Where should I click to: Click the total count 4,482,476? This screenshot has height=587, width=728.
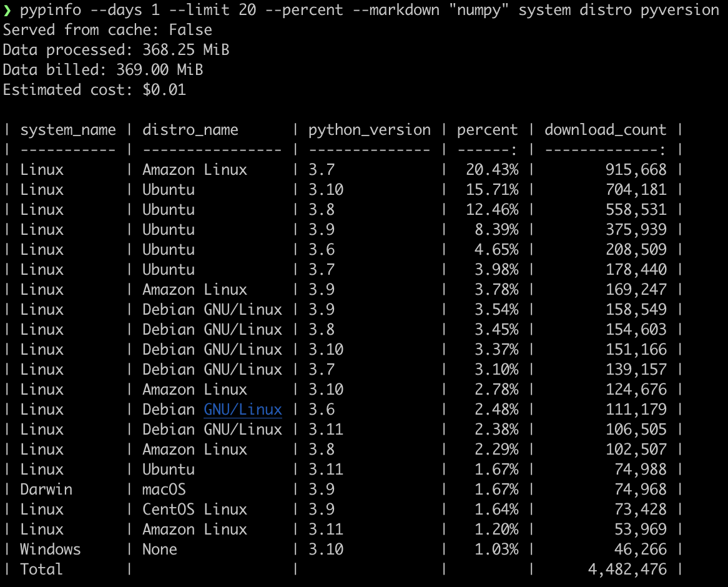pyautogui.click(x=627, y=569)
